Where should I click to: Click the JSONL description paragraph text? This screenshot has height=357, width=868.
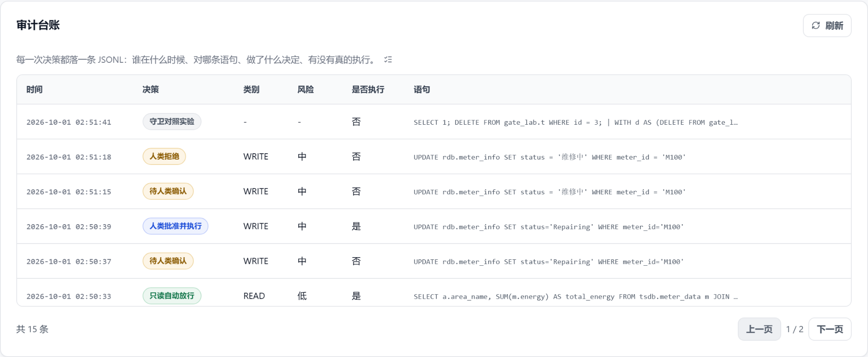(197, 60)
